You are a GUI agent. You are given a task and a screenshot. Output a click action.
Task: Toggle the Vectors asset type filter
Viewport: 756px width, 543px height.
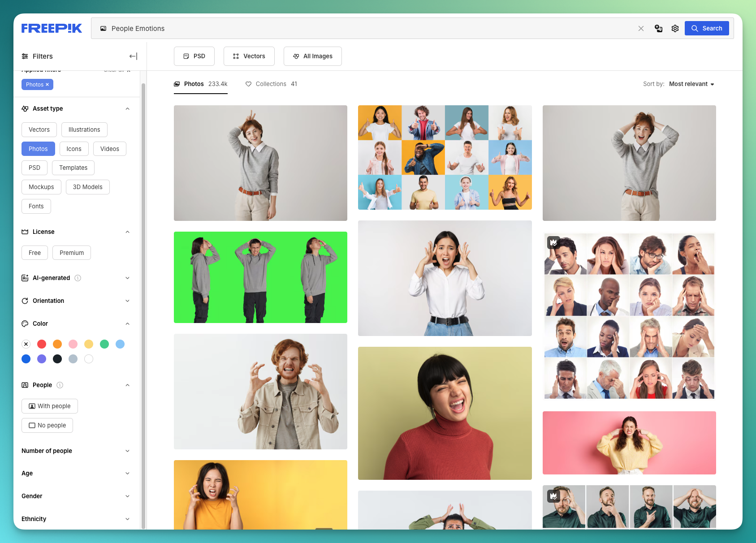39,129
